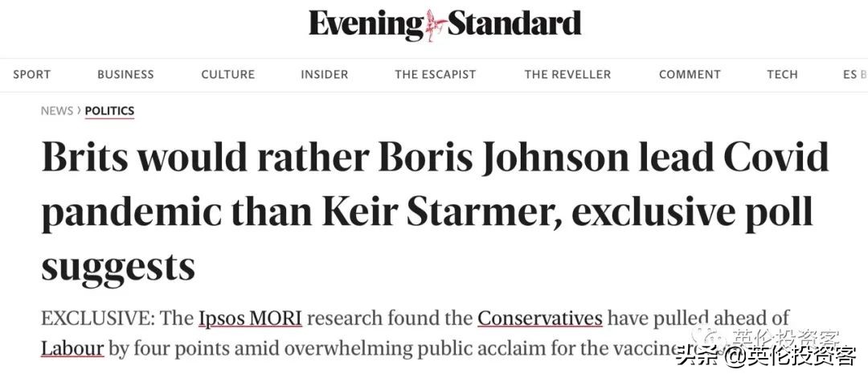The image size is (868, 378).
Task: Click the News breadcrumb link
Action: coord(57,111)
